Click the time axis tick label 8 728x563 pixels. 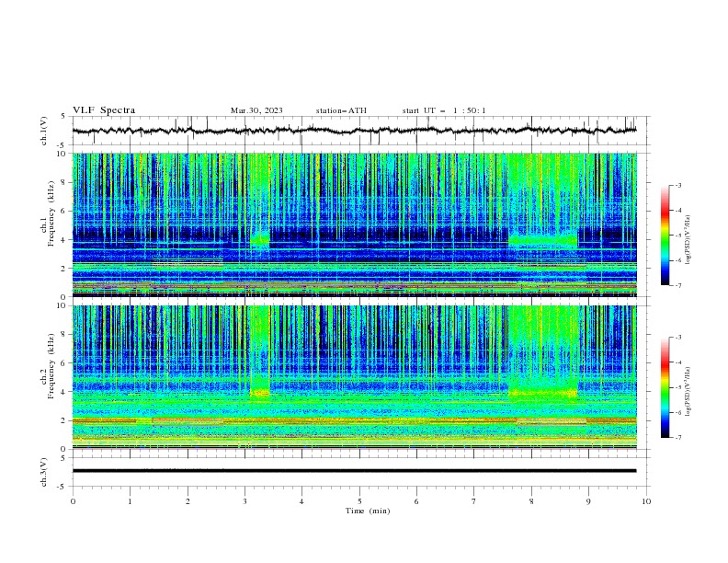tap(531, 501)
